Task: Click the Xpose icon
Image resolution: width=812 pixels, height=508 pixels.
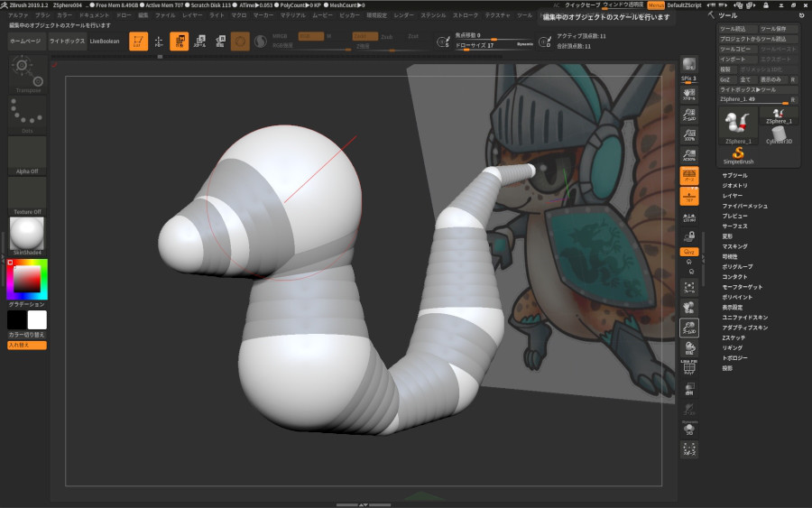Action: (x=689, y=449)
